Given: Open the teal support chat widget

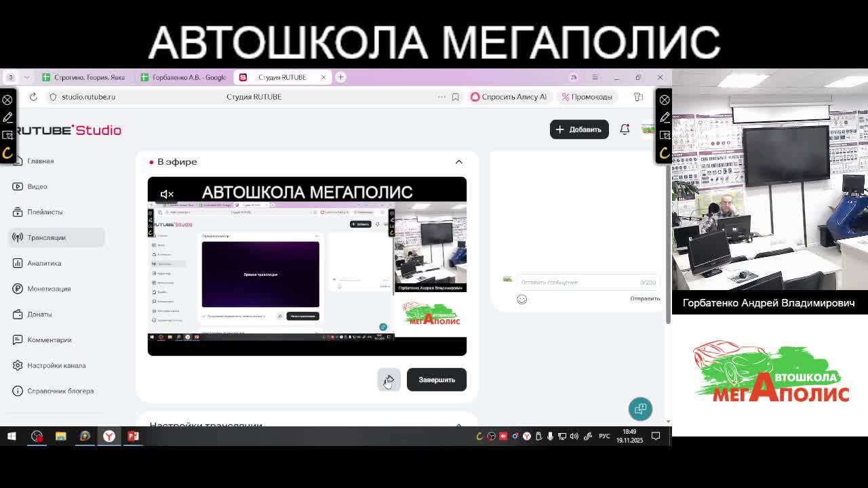Looking at the screenshot, I should (640, 409).
